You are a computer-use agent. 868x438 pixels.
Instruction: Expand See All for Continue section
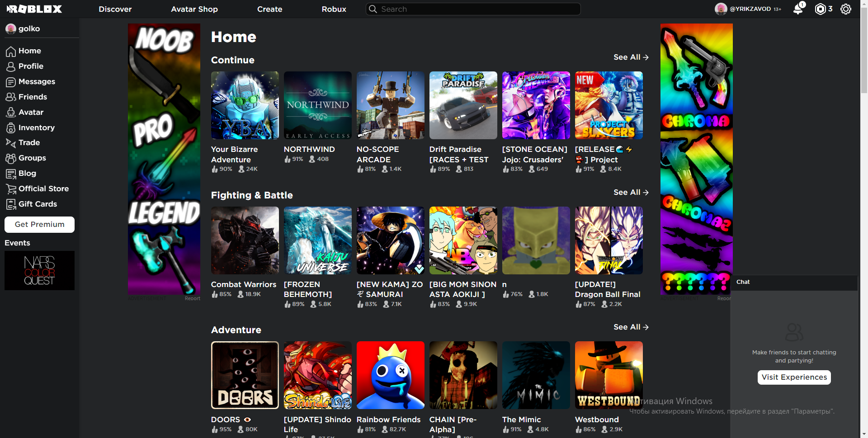(631, 57)
